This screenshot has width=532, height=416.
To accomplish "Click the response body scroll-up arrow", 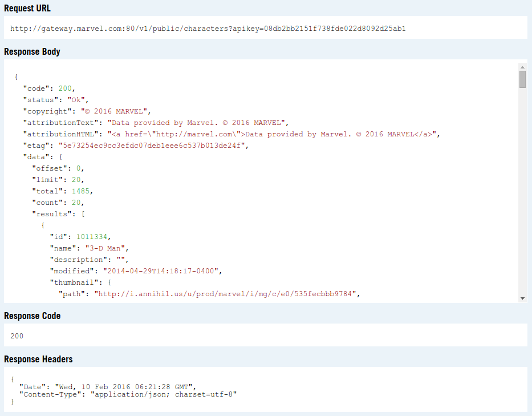I will [x=522, y=67].
